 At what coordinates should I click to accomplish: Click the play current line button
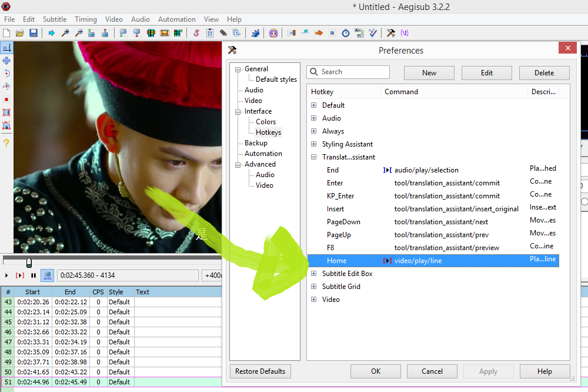pos(20,275)
